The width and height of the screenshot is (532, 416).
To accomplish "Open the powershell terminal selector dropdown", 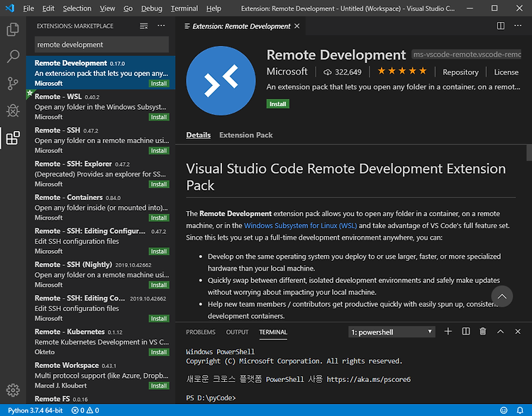I will (392, 332).
